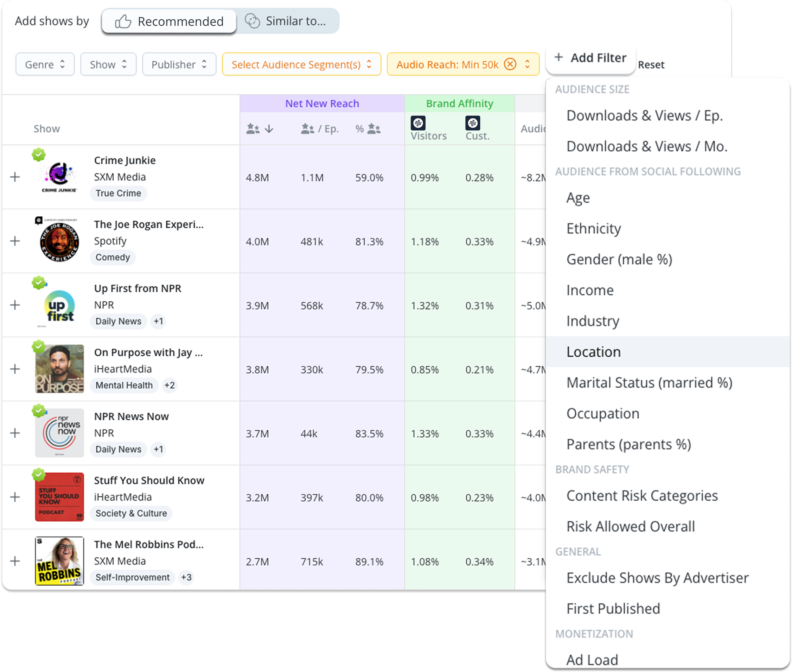Click plus icon next to Up First from NPR

click(x=15, y=305)
